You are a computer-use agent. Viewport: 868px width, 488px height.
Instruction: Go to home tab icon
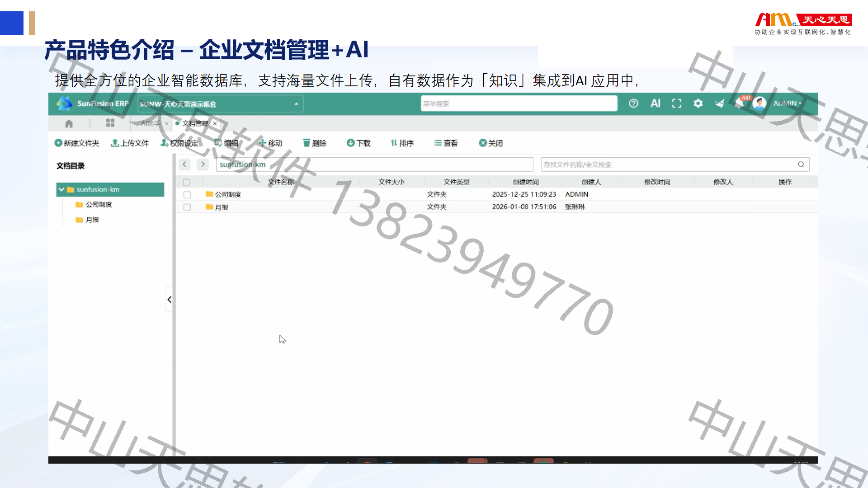pyautogui.click(x=69, y=123)
